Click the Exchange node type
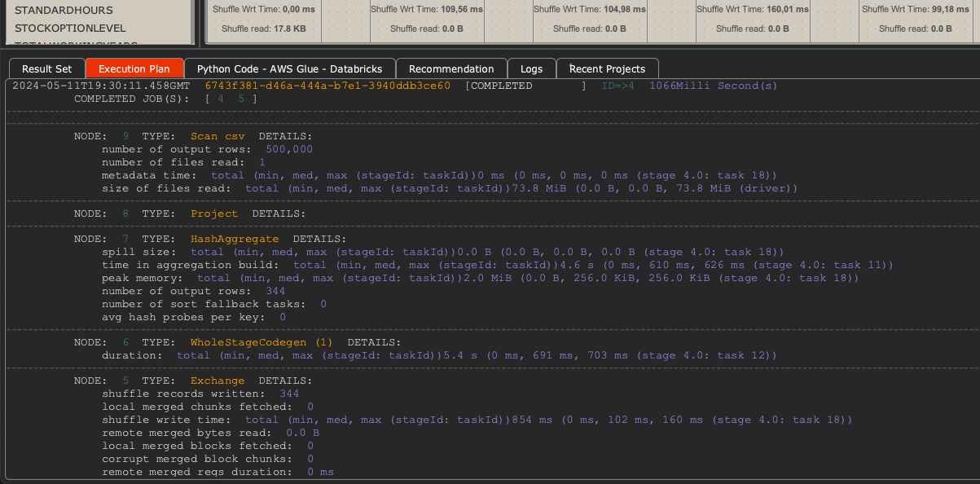Viewport: 980px width, 484px height. tap(218, 381)
